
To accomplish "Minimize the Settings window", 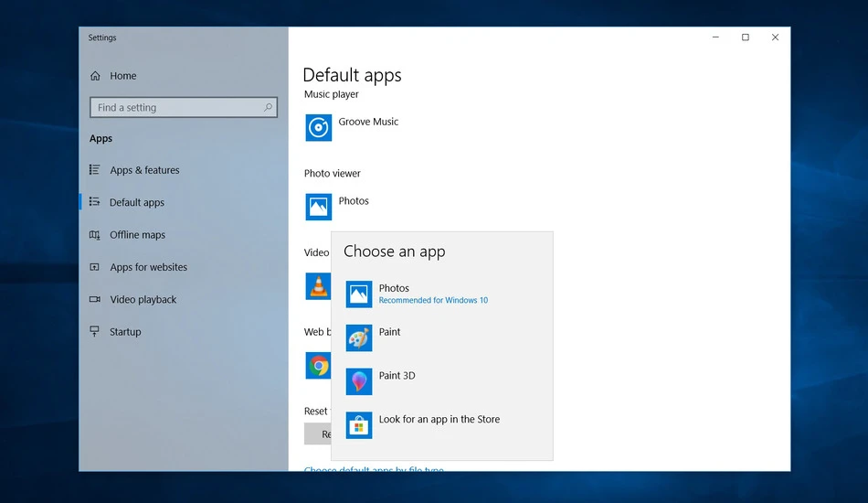I will pyautogui.click(x=715, y=37).
